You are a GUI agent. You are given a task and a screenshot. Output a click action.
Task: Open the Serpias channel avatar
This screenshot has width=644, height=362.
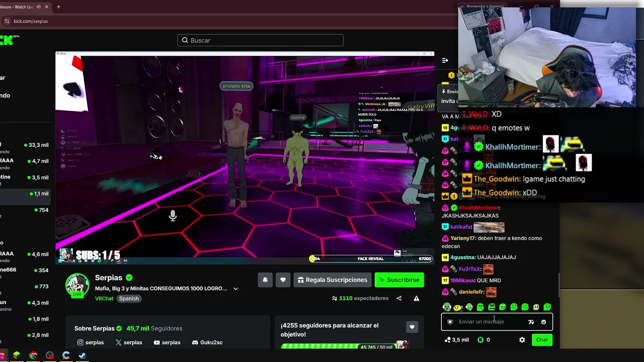click(77, 286)
